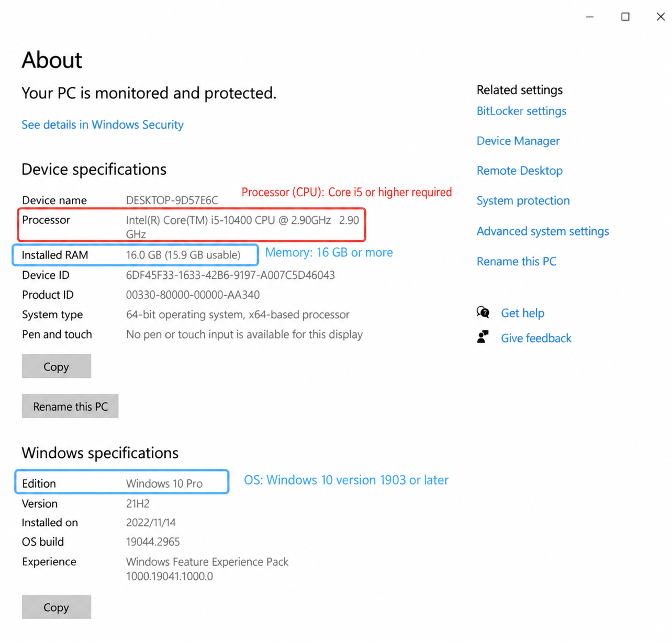Open BitLocker settings link
672x641 pixels.
click(521, 111)
